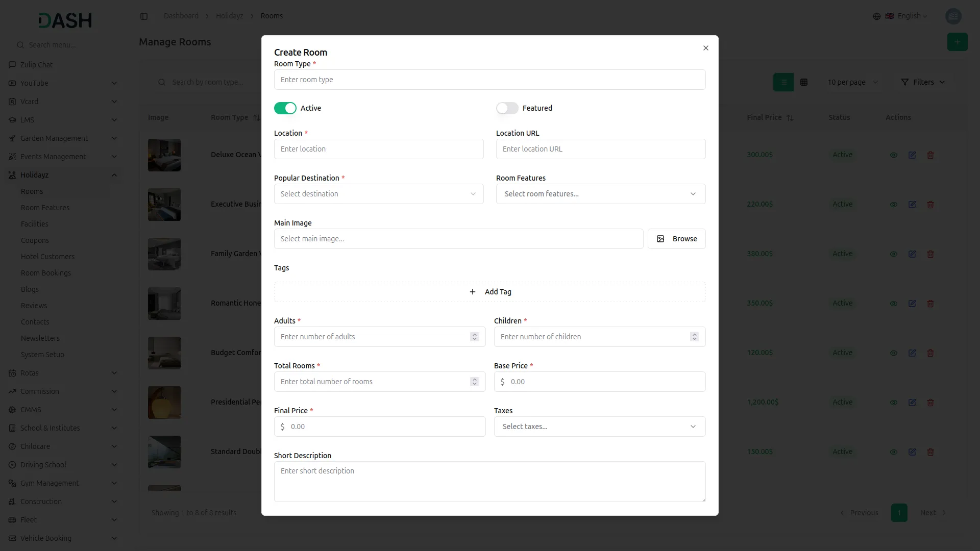Viewport: 980px width, 551px height.
Task: Open System Setup in sidebar
Action: [42, 355]
